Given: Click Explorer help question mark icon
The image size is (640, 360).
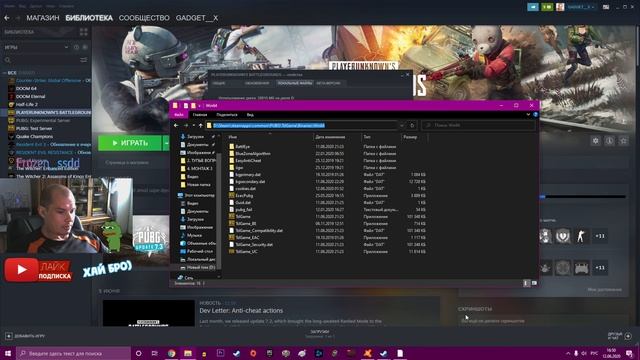Looking at the screenshot, I should (535, 115).
